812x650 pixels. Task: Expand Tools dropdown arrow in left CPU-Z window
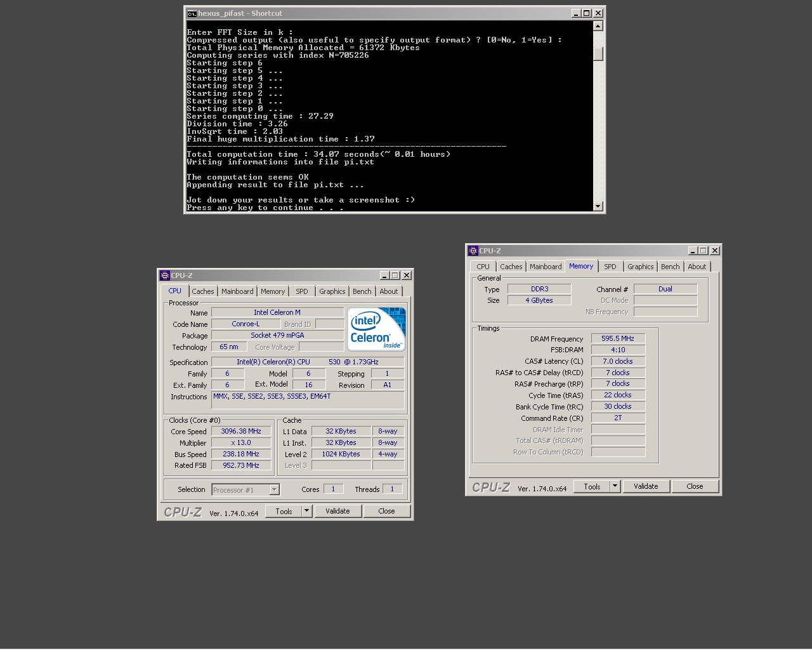click(307, 511)
